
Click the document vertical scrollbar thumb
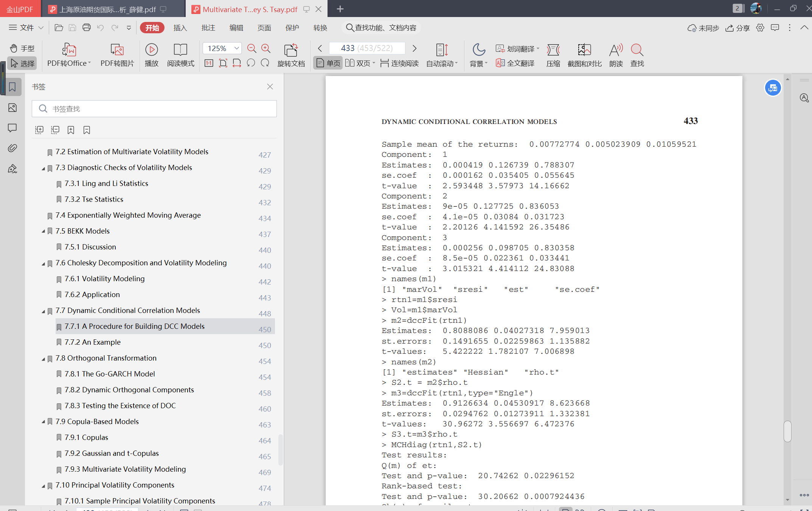[787, 431]
